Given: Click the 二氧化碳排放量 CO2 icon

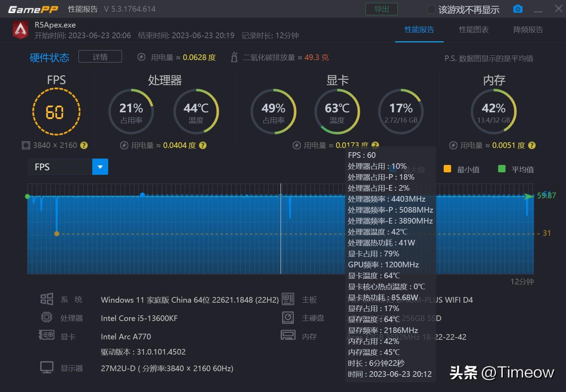Looking at the screenshot, I should [234, 57].
